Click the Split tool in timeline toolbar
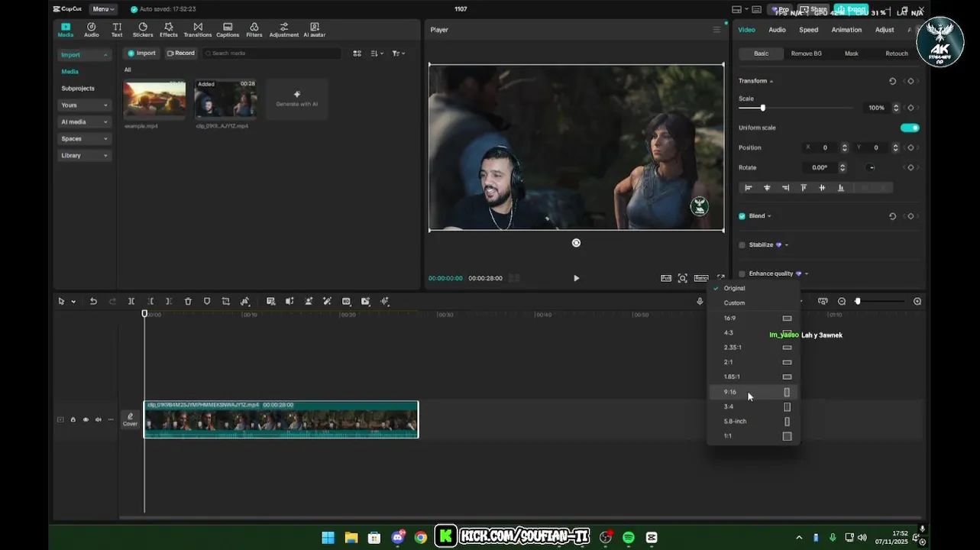Viewport: 980px width, 550px height. 131,302
